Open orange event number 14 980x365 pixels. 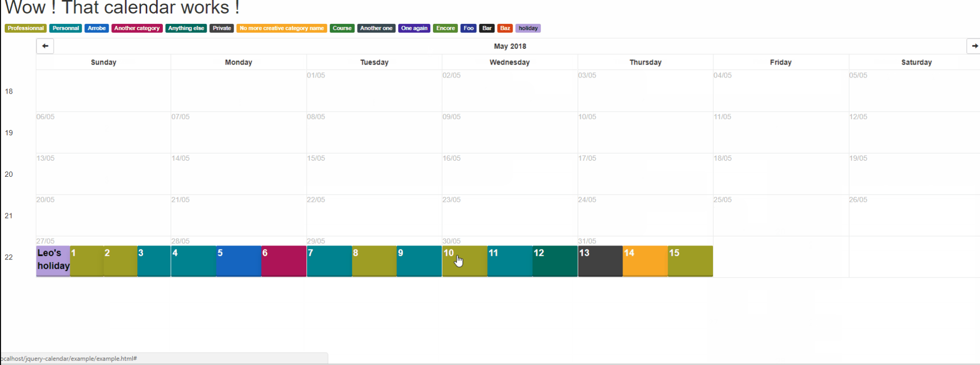coord(645,261)
